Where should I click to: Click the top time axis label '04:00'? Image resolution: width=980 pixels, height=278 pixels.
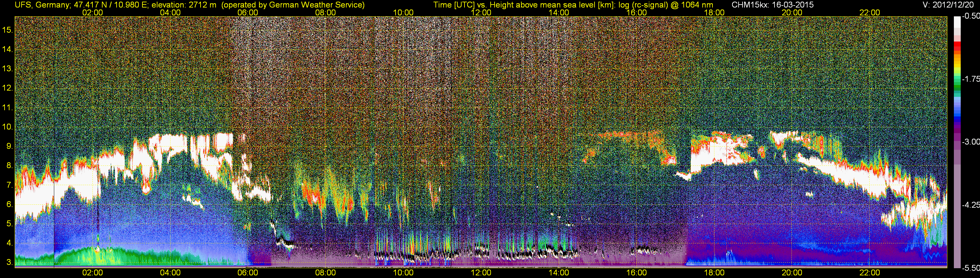[x=170, y=12]
